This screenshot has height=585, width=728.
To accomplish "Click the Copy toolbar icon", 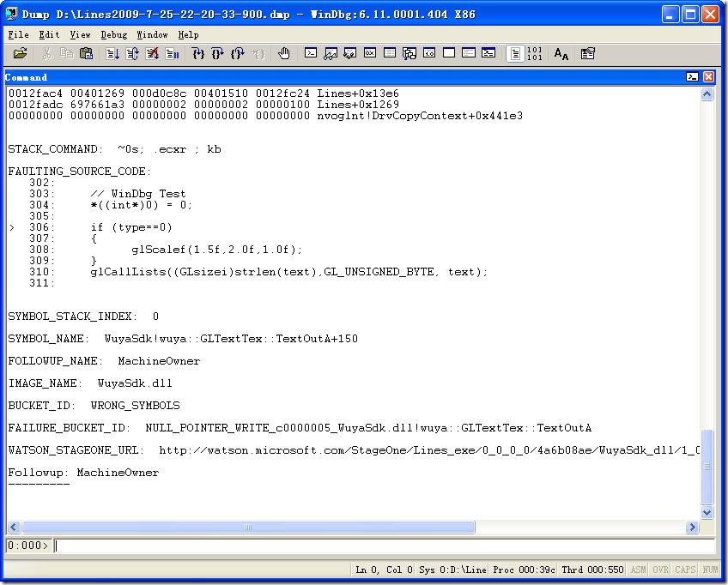I will pyautogui.click(x=66, y=53).
